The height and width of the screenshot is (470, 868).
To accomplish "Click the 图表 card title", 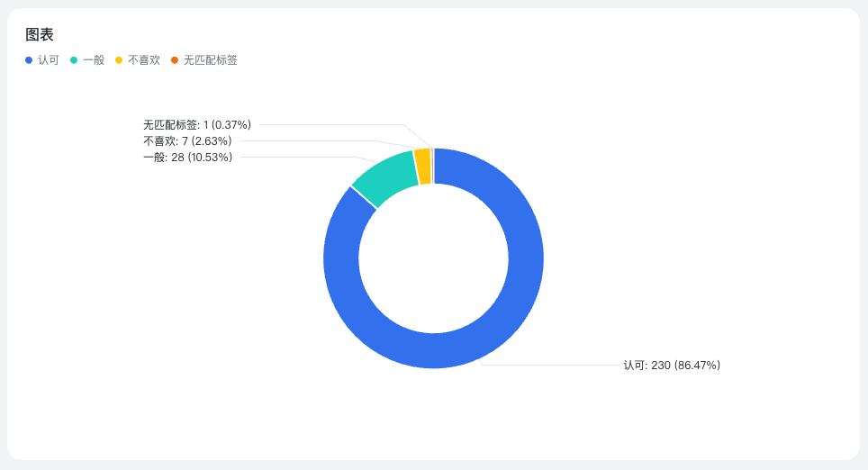I will pyautogui.click(x=40, y=35).
